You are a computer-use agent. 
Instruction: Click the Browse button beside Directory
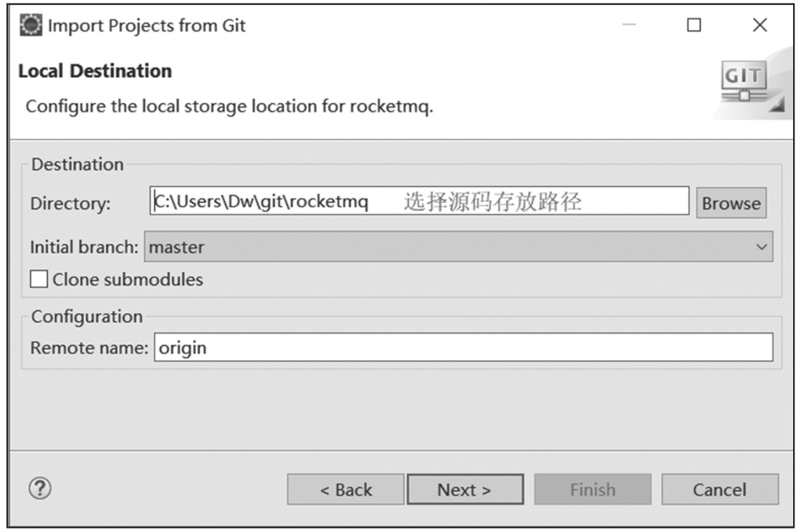[x=731, y=203]
